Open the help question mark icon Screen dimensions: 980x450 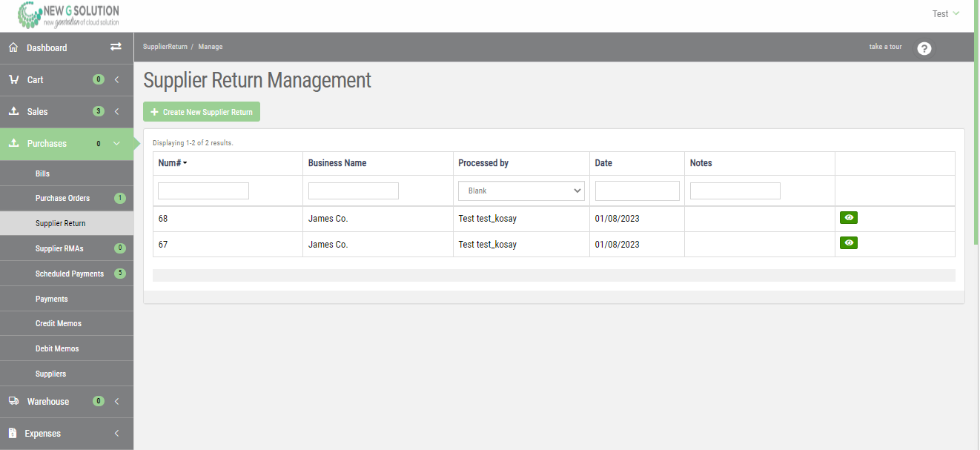924,48
